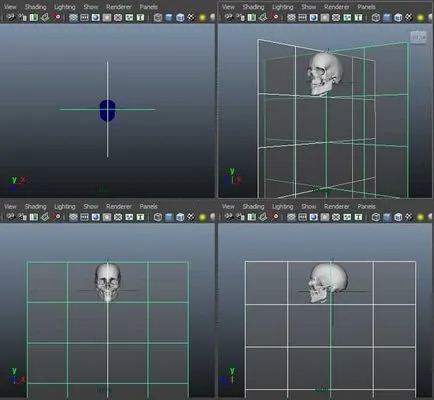Open Lighting menu in front view panel
This screenshot has height=400, width=434.
click(65, 206)
